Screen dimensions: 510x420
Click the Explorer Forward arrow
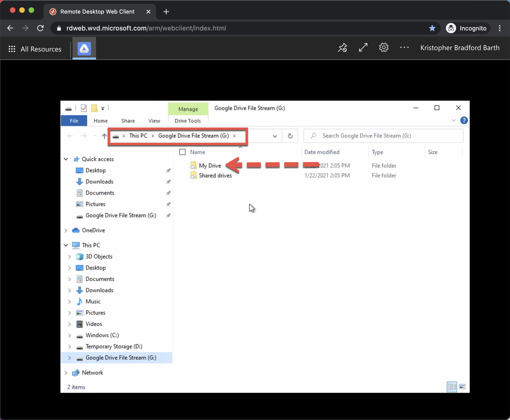(84, 136)
